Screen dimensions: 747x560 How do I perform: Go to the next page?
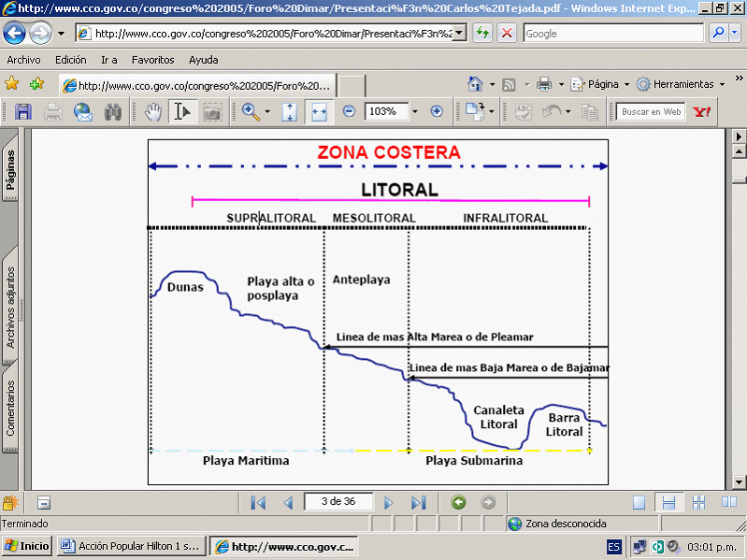(389, 502)
